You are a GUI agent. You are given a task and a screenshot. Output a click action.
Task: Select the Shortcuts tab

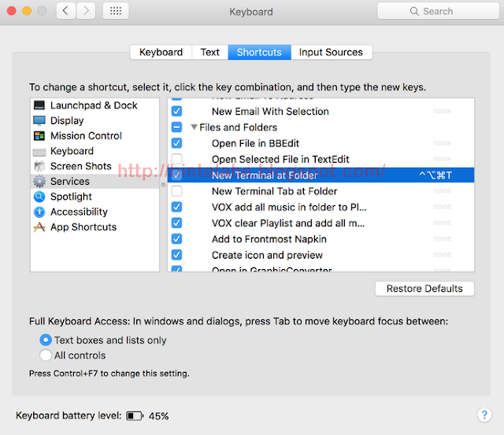click(259, 52)
